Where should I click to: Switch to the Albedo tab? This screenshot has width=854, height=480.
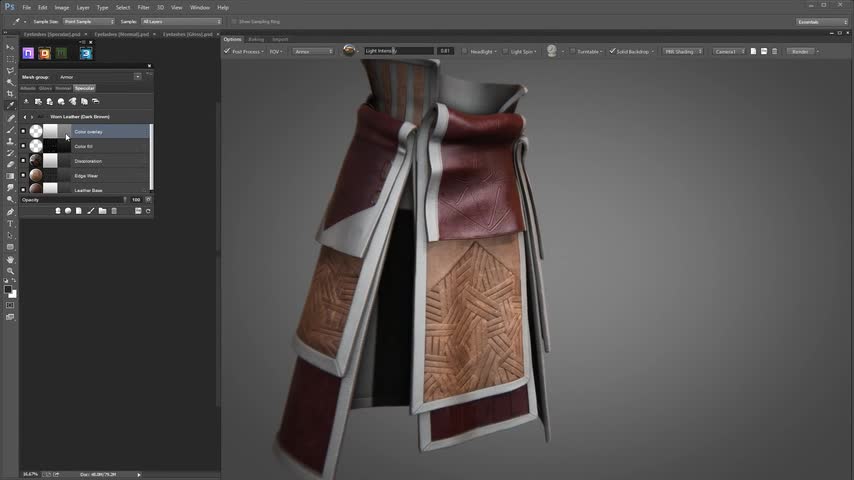[27, 88]
